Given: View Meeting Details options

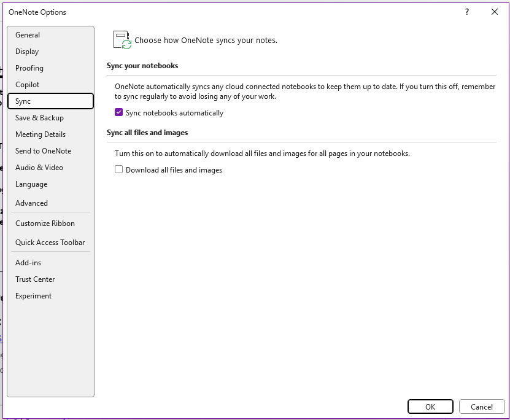Looking at the screenshot, I should pos(39,134).
